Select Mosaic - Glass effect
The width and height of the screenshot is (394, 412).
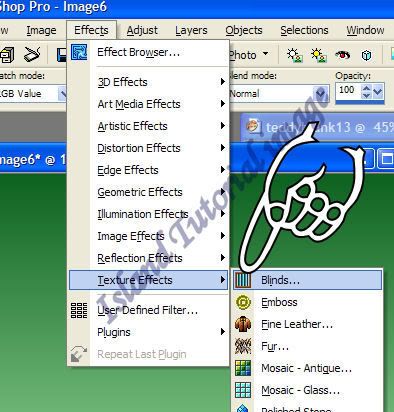click(307, 390)
